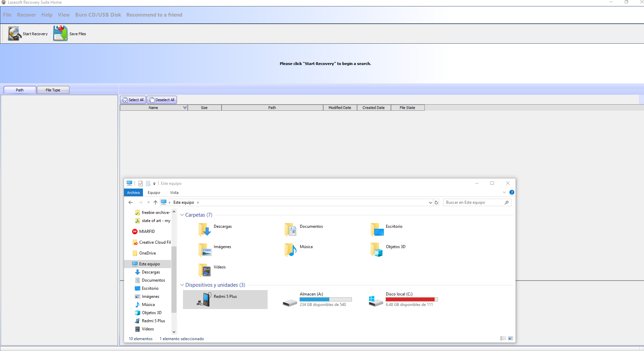Click Almacen (A:) usage bar

click(x=326, y=299)
